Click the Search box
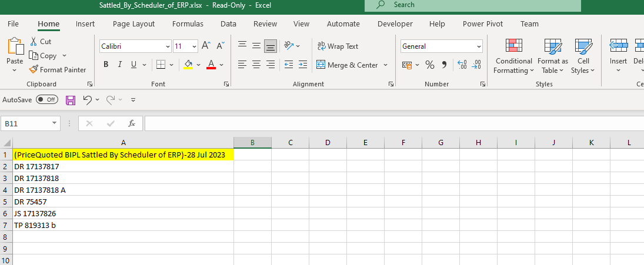This screenshot has height=265, width=644. tap(473, 5)
